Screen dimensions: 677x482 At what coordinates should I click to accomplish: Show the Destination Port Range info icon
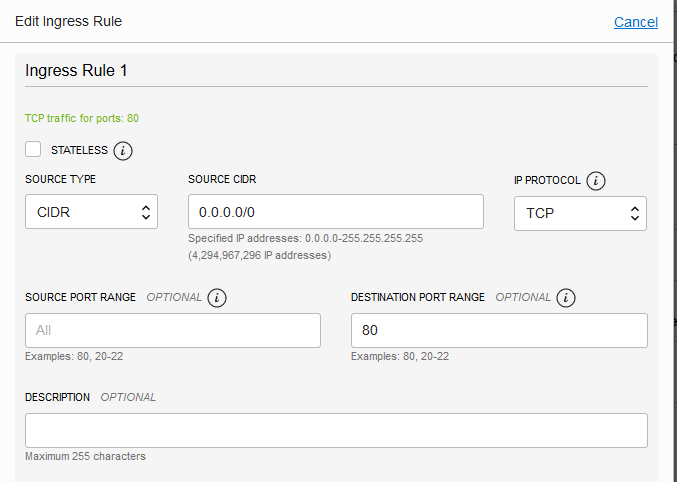coord(566,298)
